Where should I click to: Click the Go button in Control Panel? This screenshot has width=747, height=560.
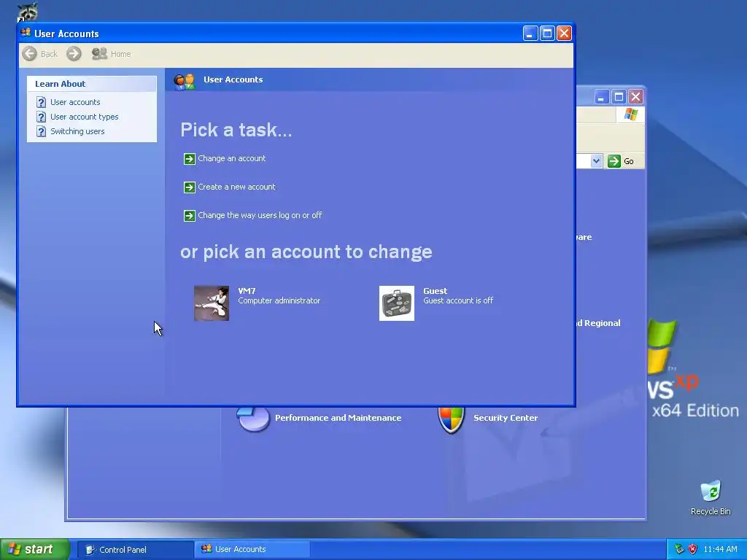coord(622,161)
